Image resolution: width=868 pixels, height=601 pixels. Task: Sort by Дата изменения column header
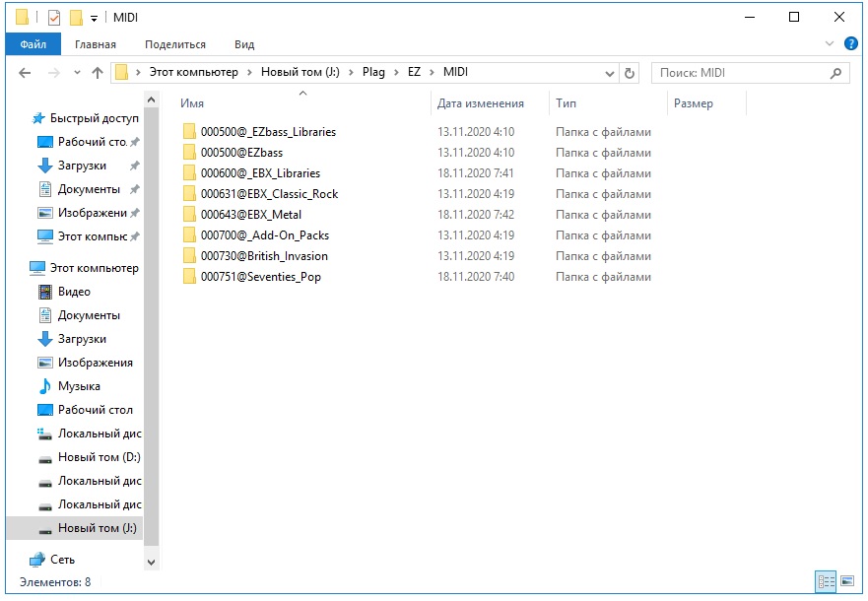point(481,103)
